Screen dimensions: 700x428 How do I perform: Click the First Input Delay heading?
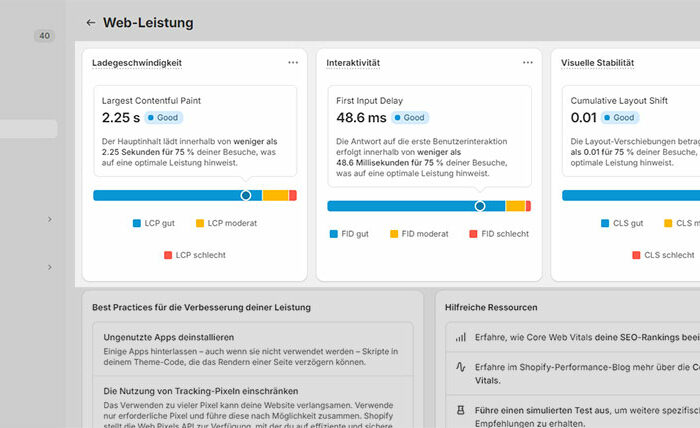(369, 101)
